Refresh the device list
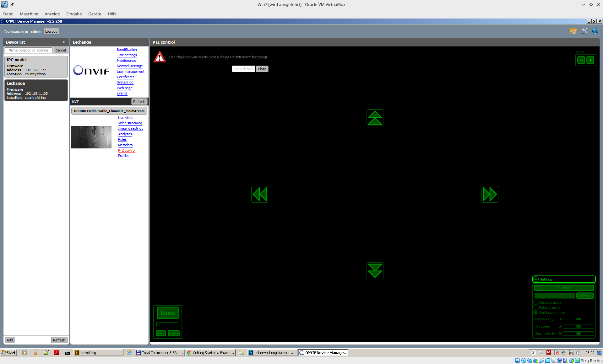Viewport: 603px width, 364px height. 59,340
